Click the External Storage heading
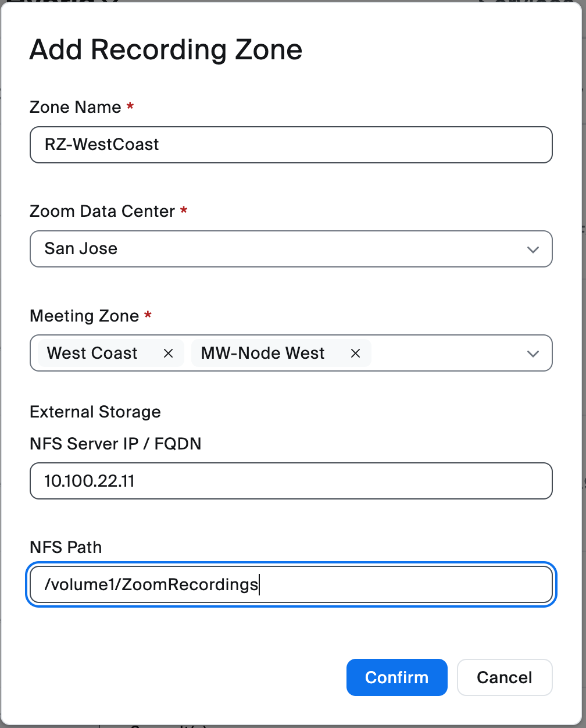The image size is (586, 728). click(x=95, y=412)
